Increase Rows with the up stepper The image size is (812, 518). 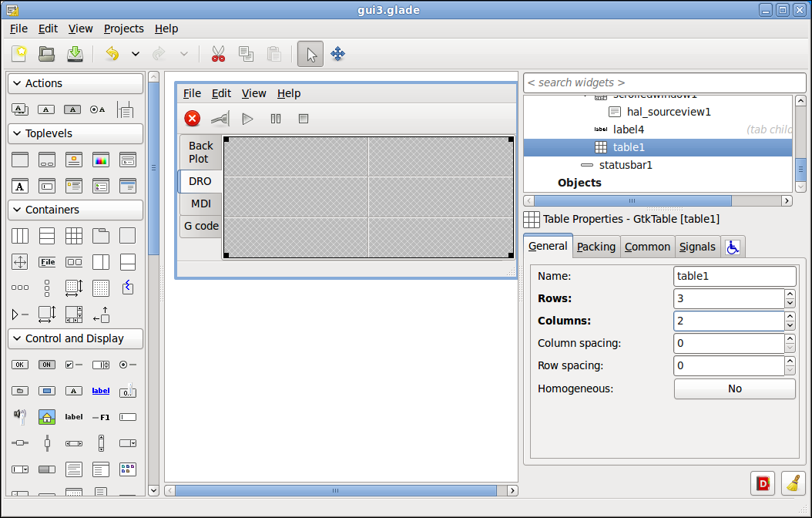tap(790, 294)
